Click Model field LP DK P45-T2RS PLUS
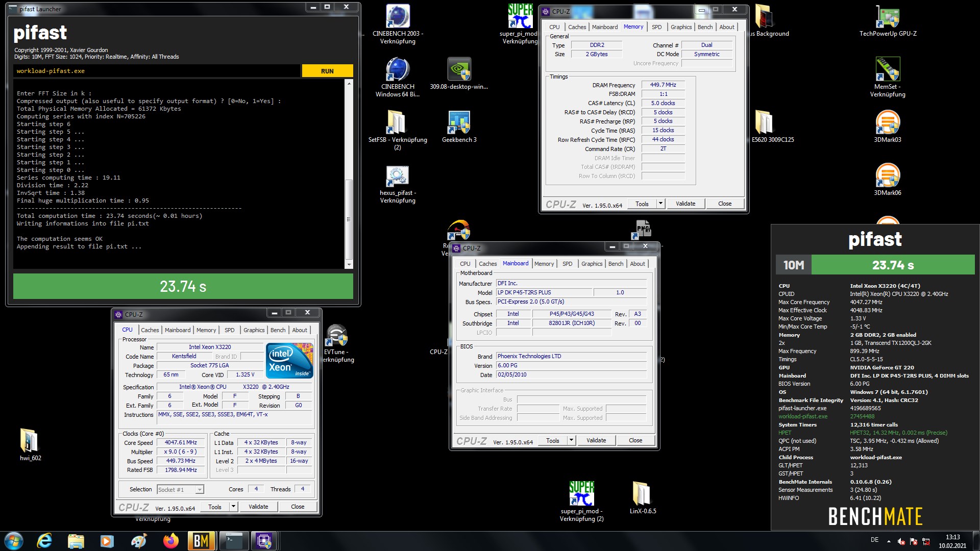This screenshot has height=551, width=980. (544, 292)
